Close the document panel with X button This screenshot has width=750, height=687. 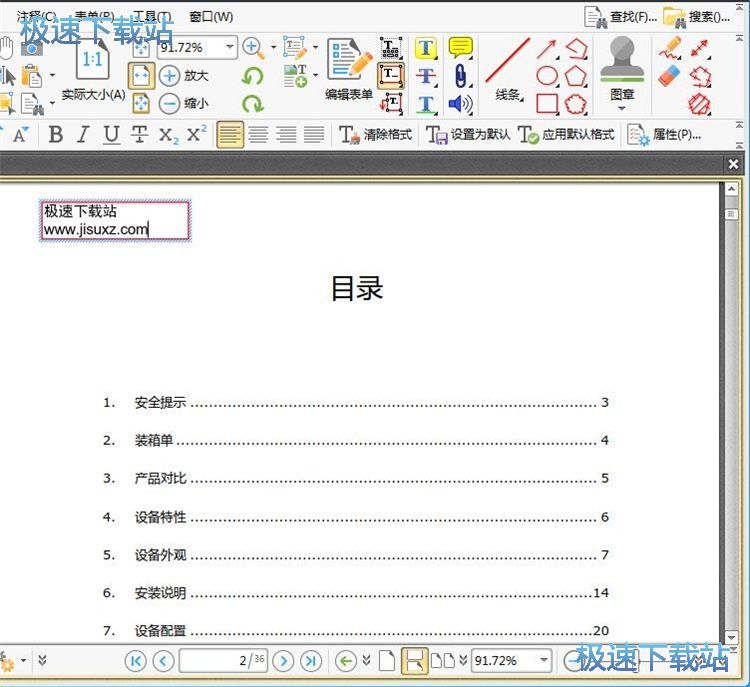(x=733, y=164)
